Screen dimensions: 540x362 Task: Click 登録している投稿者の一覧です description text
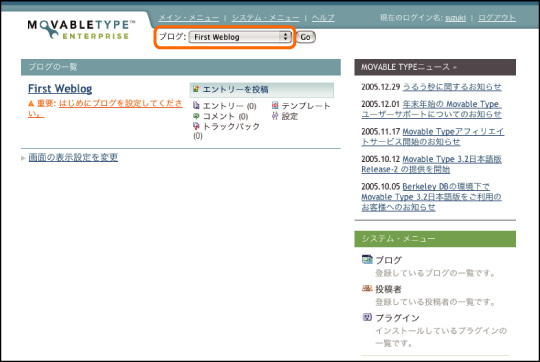point(435,302)
